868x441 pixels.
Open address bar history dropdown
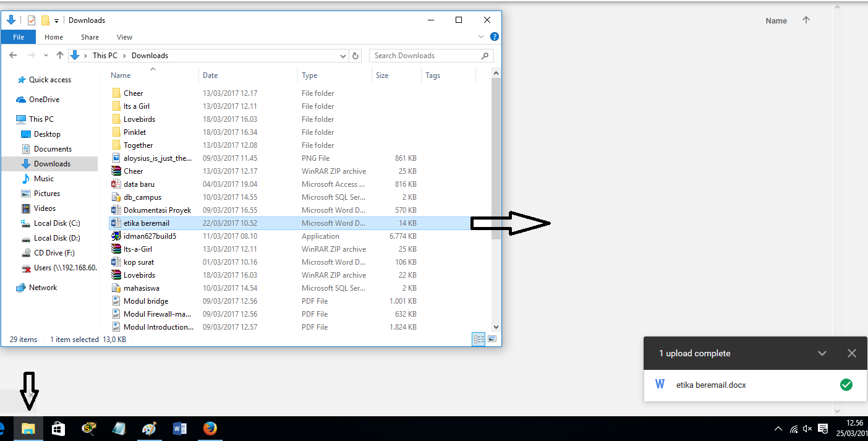[x=344, y=56]
